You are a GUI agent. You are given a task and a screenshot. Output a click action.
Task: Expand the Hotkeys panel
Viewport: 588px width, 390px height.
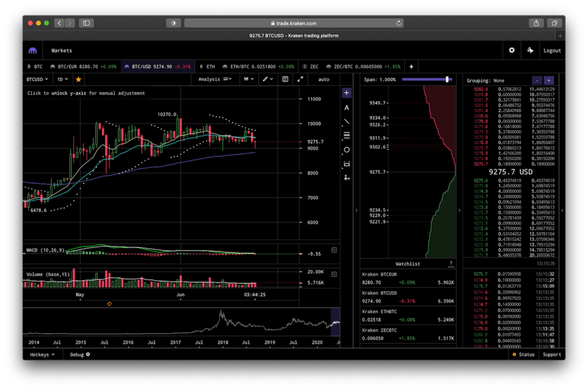pos(42,354)
